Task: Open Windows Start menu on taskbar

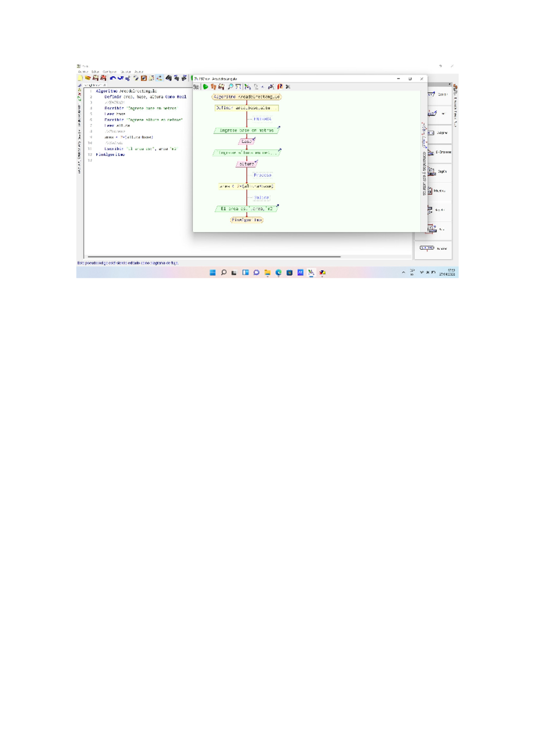Action: pos(213,272)
